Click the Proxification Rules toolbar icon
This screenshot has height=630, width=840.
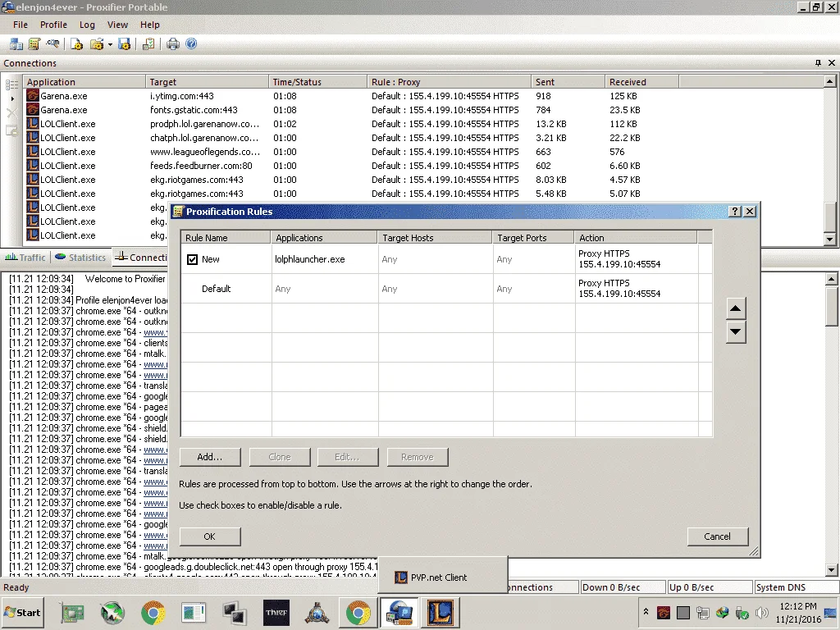pyautogui.click(x=34, y=44)
